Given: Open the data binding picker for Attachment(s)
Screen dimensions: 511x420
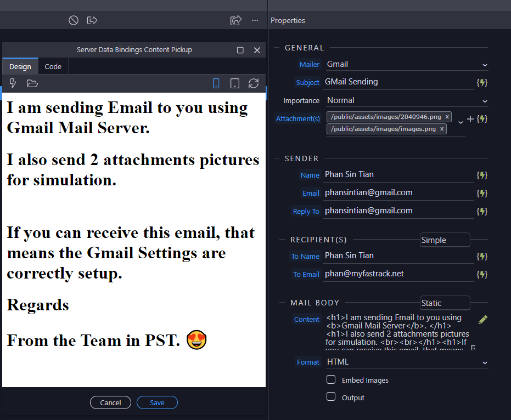Looking at the screenshot, I should (482, 119).
